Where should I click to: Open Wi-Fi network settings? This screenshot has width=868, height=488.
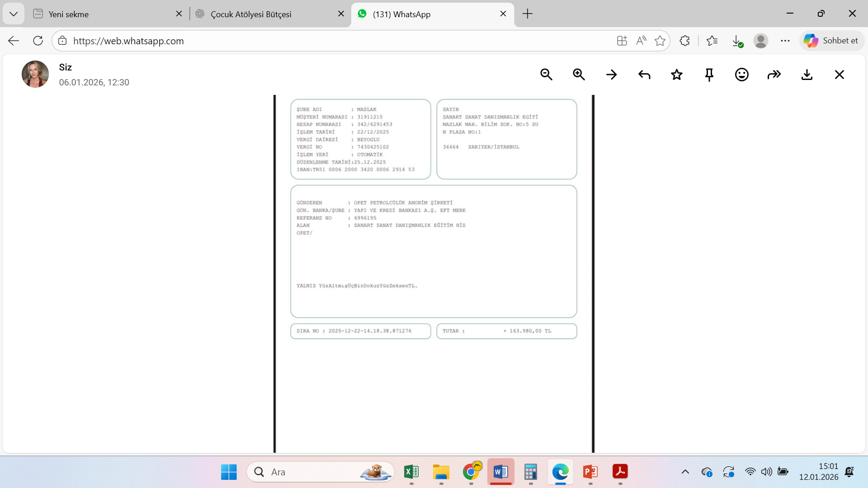click(750, 472)
